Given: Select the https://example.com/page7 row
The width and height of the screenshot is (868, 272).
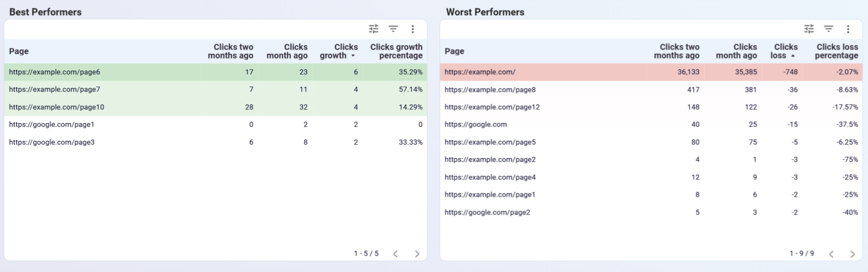Looking at the screenshot, I should pyautogui.click(x=216, y=90).
